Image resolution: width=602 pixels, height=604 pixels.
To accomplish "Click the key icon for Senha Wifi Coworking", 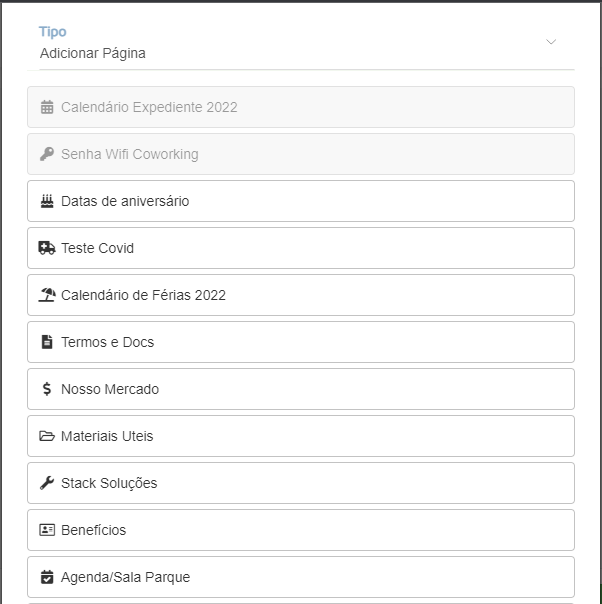I will point(47,154).
